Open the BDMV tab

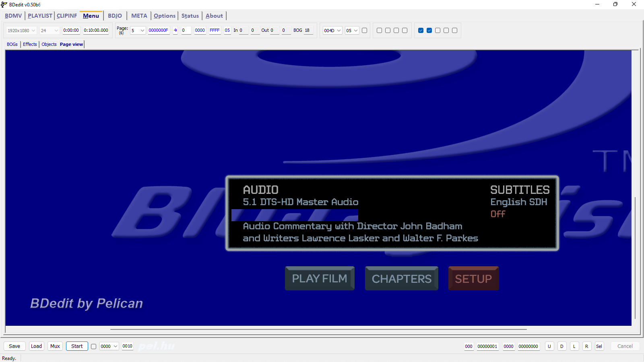pyautogui.click(x=13, y=16)
